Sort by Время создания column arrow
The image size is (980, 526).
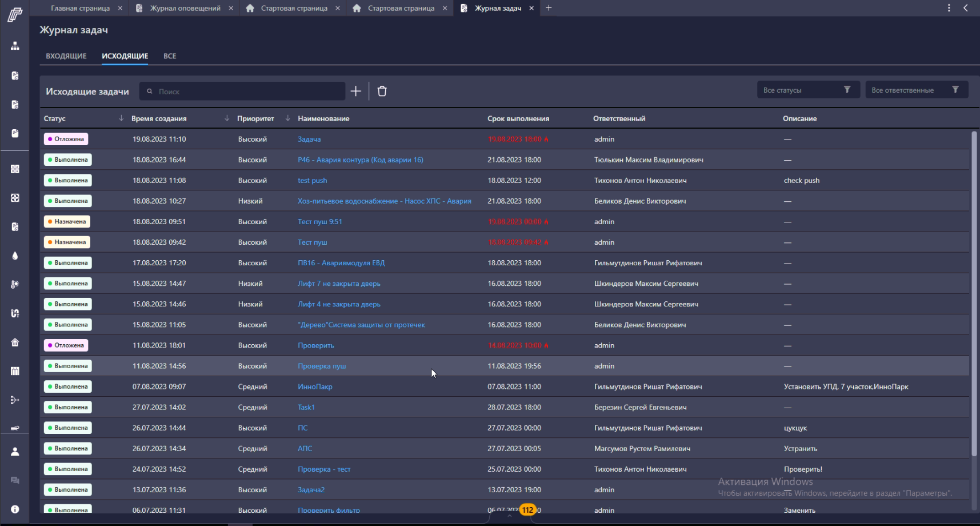(x=227, y=118)
